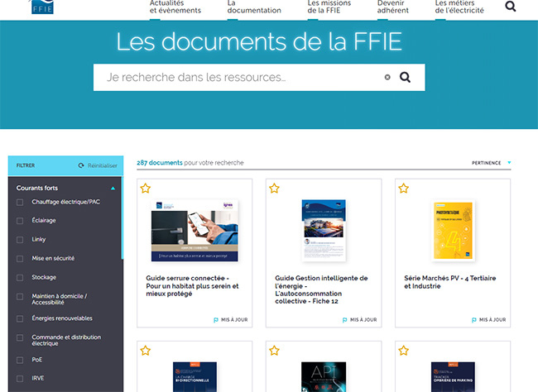Open Guide Gestion intelligente de l'énergie title
Image resolution: width=538 pixels, height=392 pixels.
[x=321, y=289]
